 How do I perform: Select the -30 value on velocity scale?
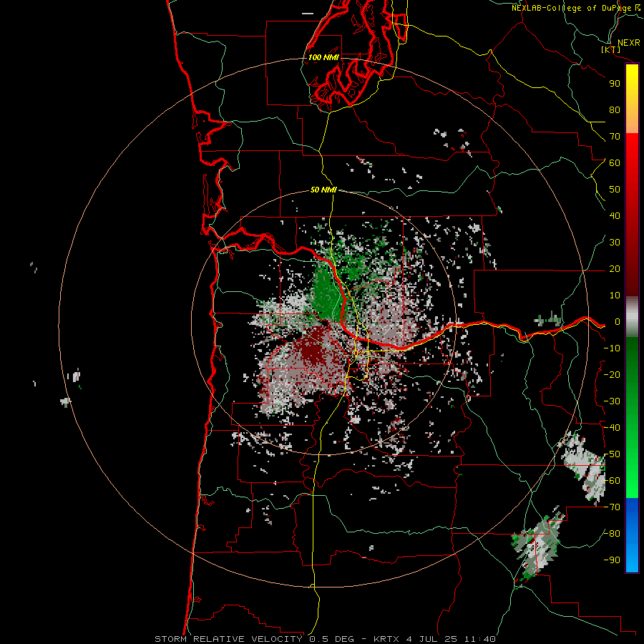[x=612, y=401]
